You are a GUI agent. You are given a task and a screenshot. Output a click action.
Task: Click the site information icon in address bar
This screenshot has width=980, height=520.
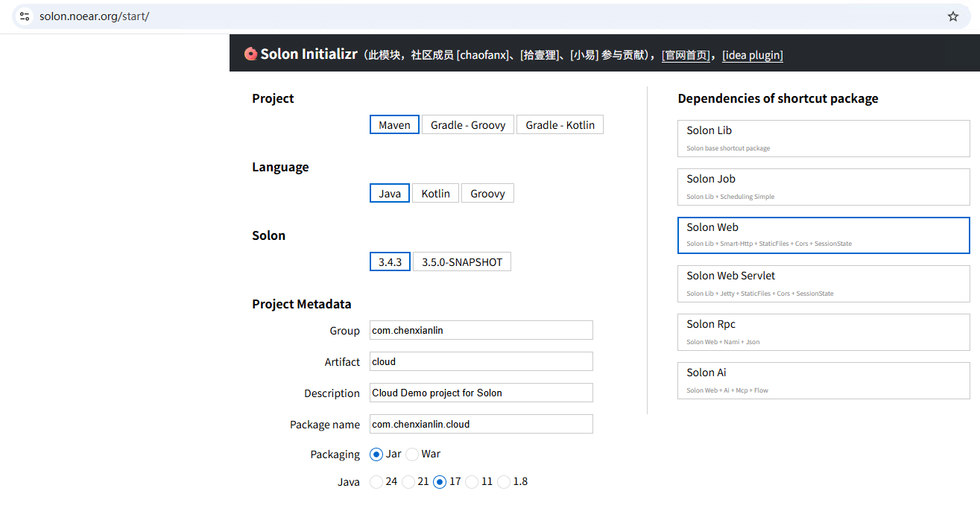coord(25,16)
